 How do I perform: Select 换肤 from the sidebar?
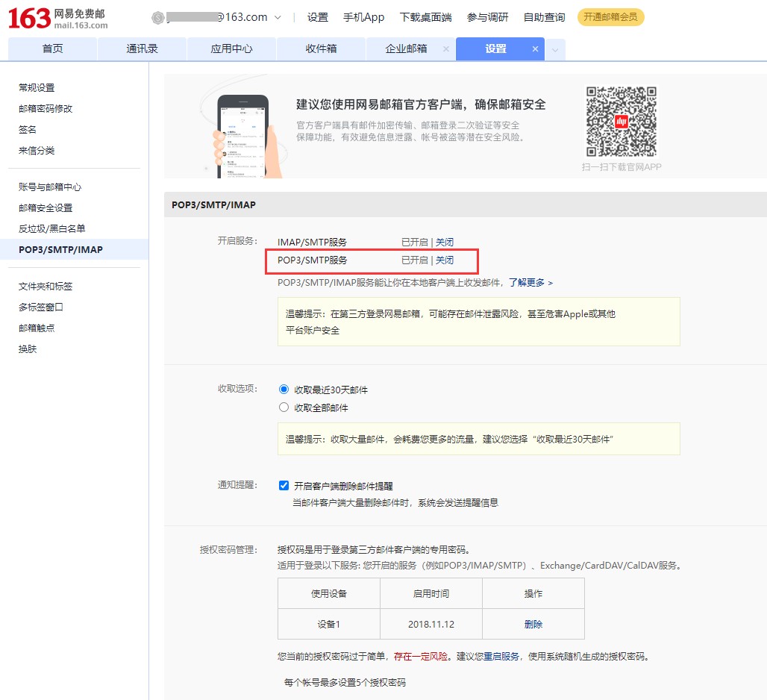[27, 349]
